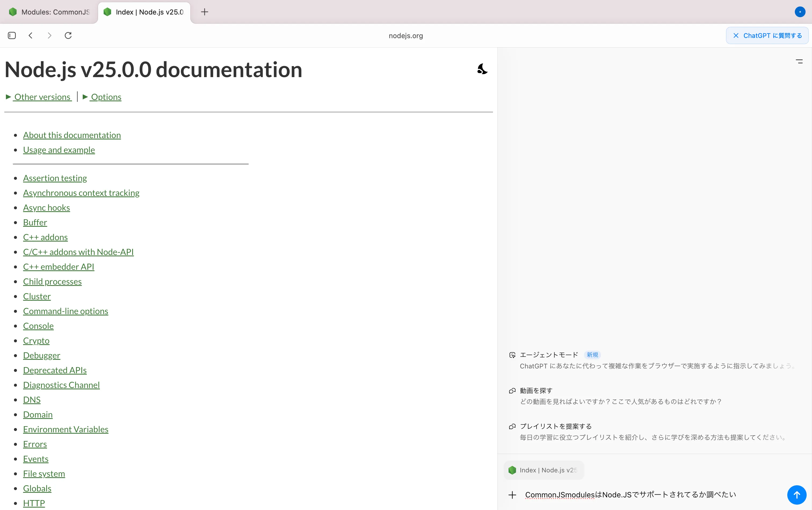Click the blue profile icon in tab bar

[800, 12]
